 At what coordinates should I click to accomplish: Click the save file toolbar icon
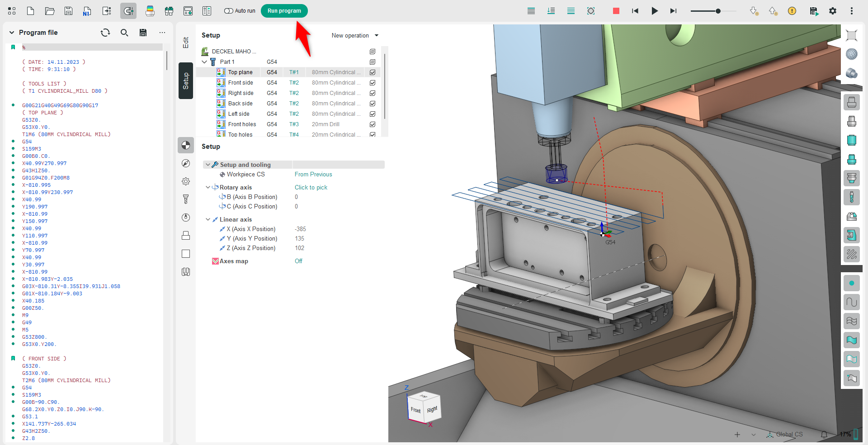tap(68, 11)
